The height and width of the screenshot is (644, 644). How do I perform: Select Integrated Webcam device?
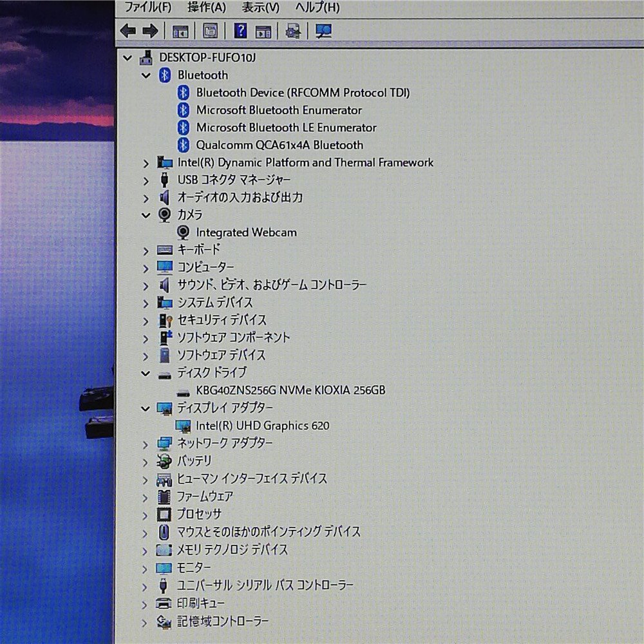point(246,232)
